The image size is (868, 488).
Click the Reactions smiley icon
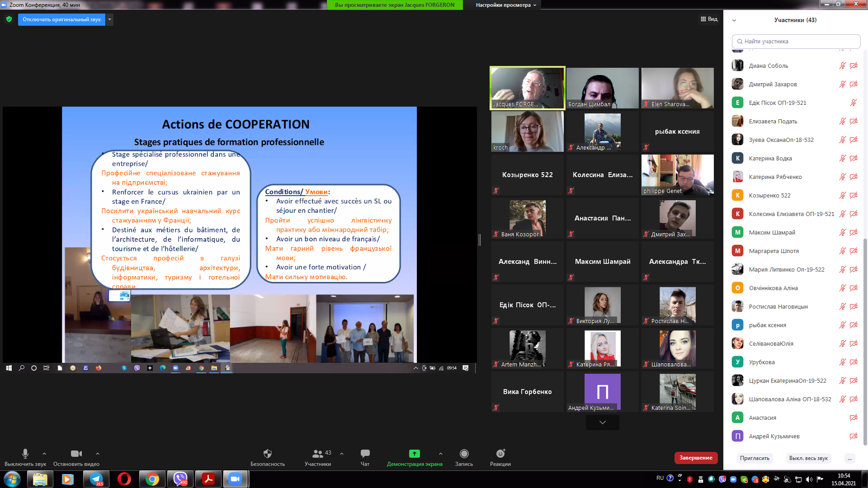(x=500, y=454)
